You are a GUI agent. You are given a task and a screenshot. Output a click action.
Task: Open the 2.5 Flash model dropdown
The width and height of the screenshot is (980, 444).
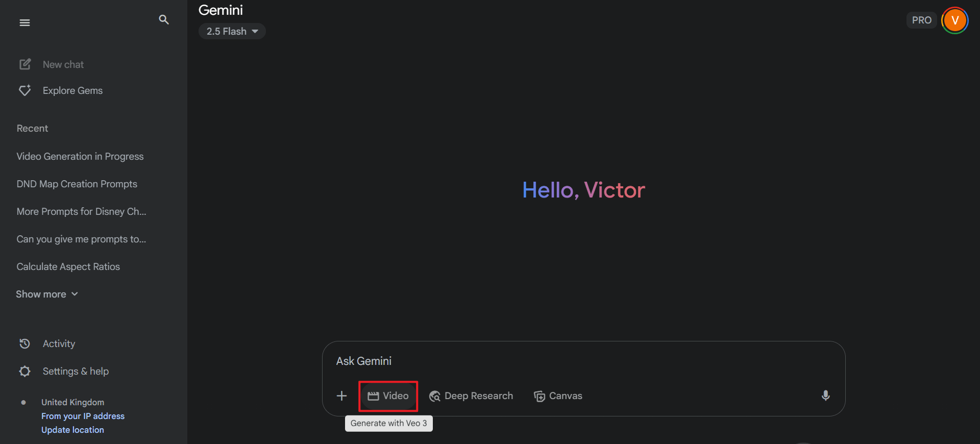point(232,31)
